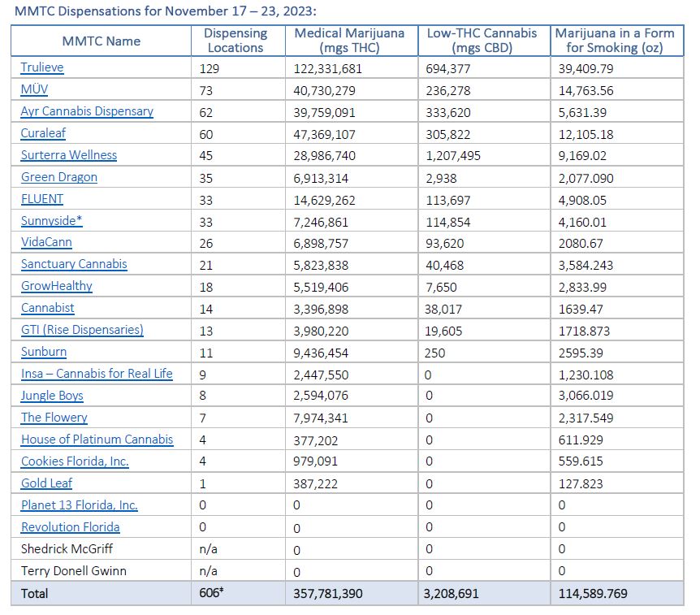This screenshot has height=615, width=700.
Task: Click the GrowHealthy link
Action: [x=57, y=286]
